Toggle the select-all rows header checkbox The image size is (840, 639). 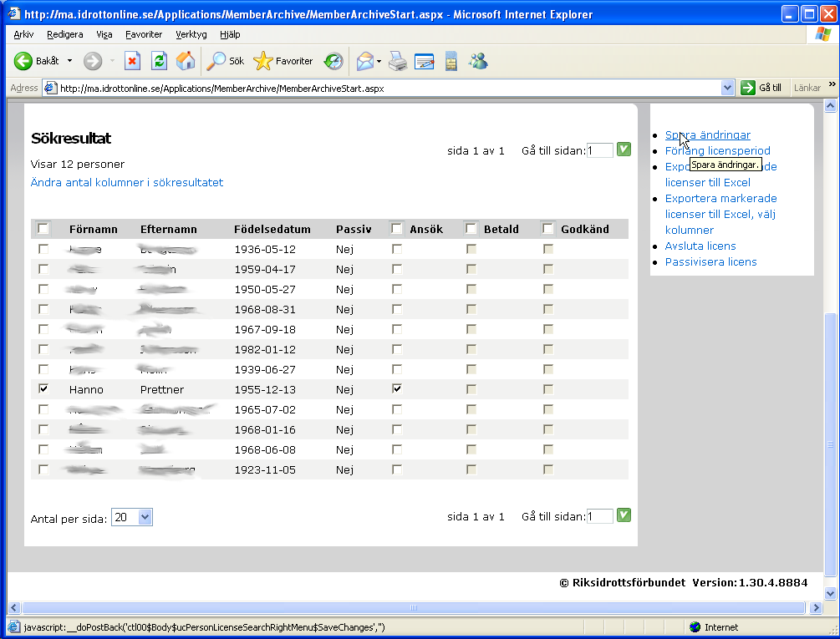click(43, 229)
